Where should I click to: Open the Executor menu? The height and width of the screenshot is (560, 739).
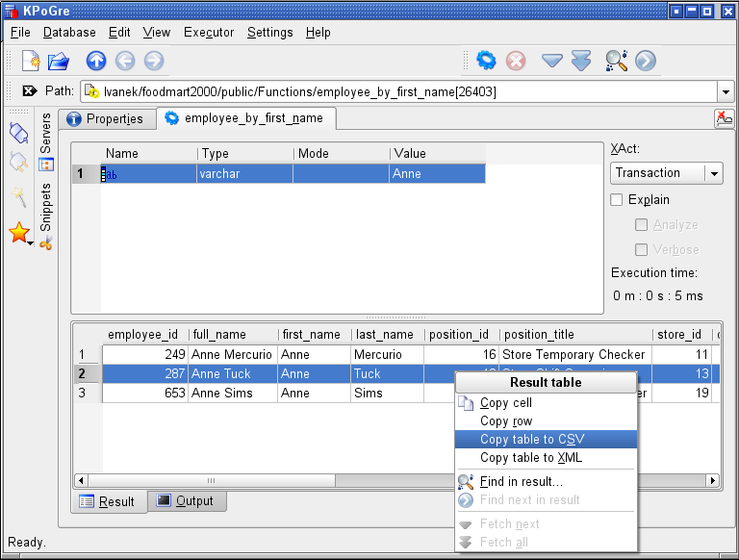pyautogui.click(x=209, y=32)
